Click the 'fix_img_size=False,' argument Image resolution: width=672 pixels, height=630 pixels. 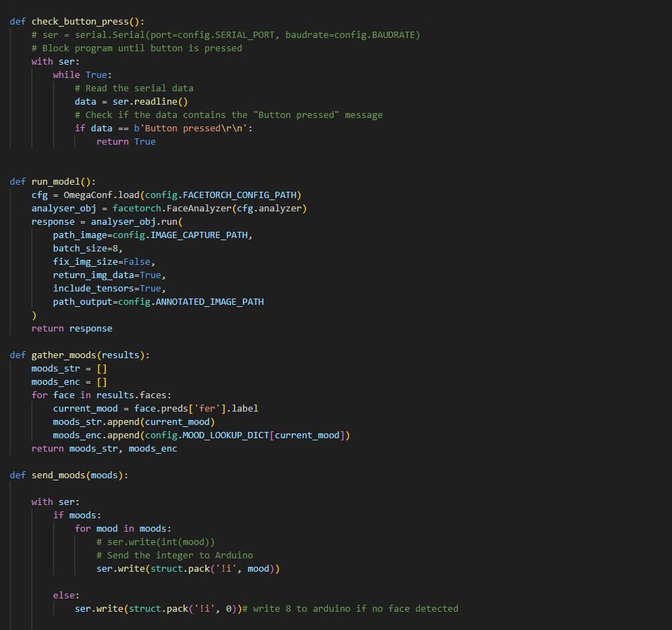104,261
